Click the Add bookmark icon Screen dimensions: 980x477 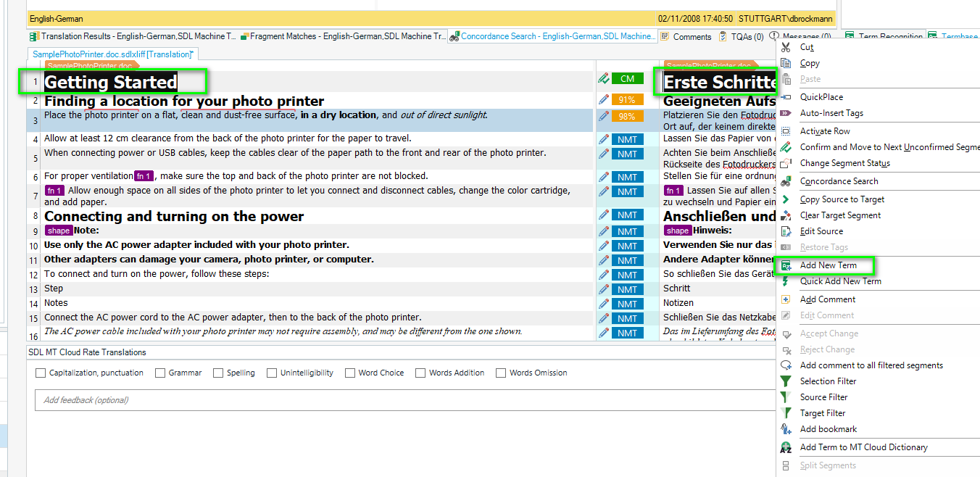[786, 429]
